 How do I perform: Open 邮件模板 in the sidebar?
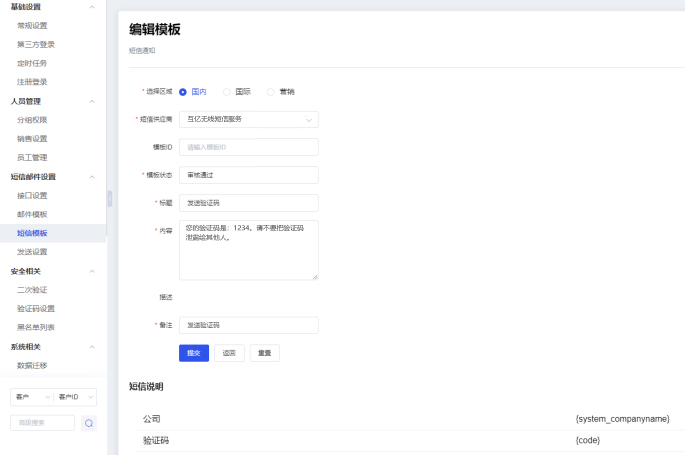(32, 214)
